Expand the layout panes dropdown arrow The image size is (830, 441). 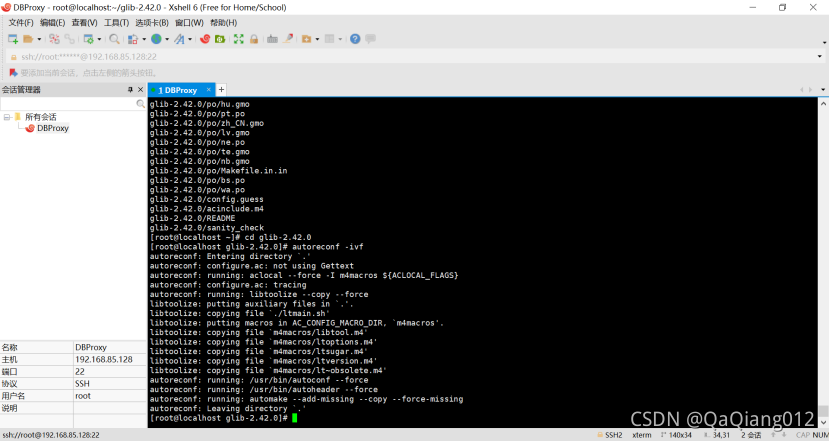point(340,39)
